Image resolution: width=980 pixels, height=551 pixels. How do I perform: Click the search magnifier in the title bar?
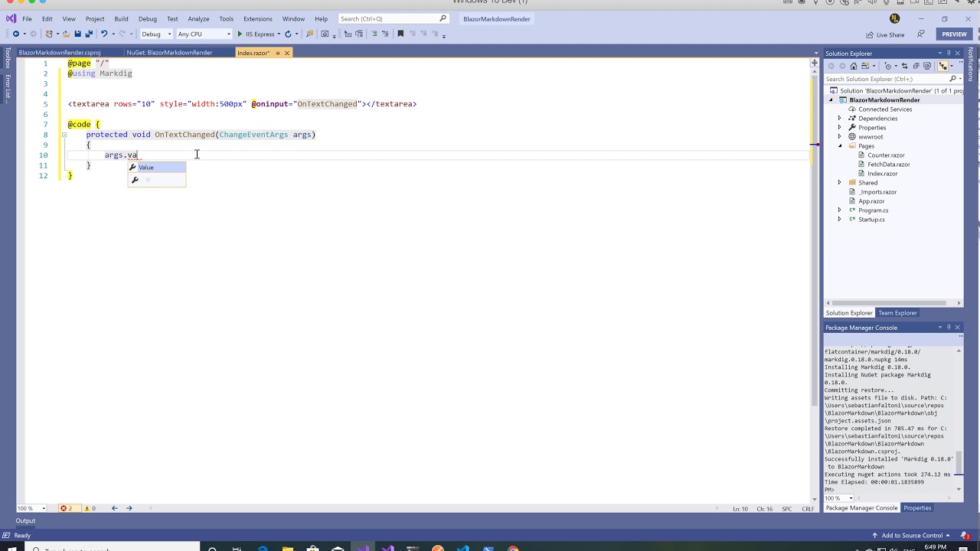click(x=443, y=18)
